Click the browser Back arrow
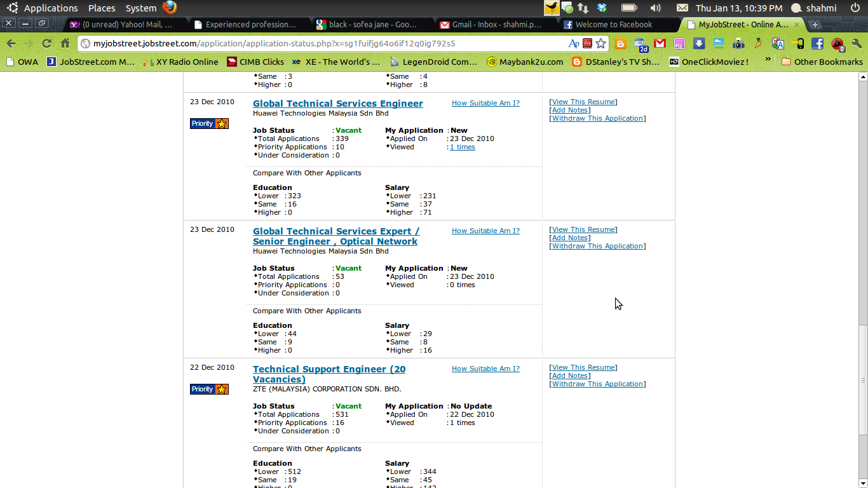Image resolution: width=868 pixels, height=488 pixels. point(11,43)
